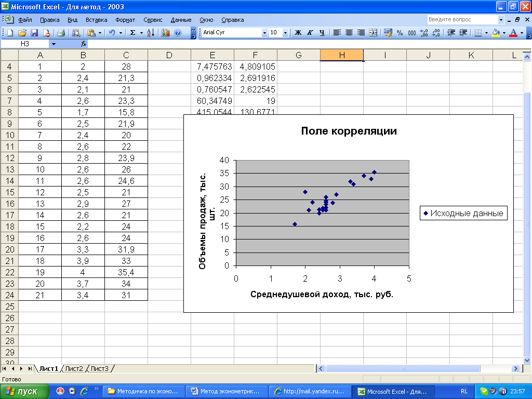Apply percent style format

400,33
